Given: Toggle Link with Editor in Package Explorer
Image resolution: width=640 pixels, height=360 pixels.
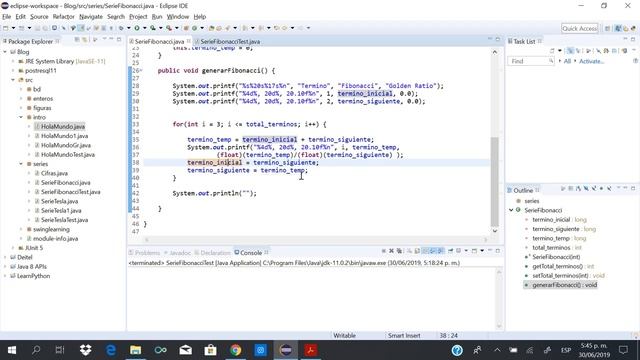Looking at the screenshot, I should pyautogui.click(x=85, y=40).
